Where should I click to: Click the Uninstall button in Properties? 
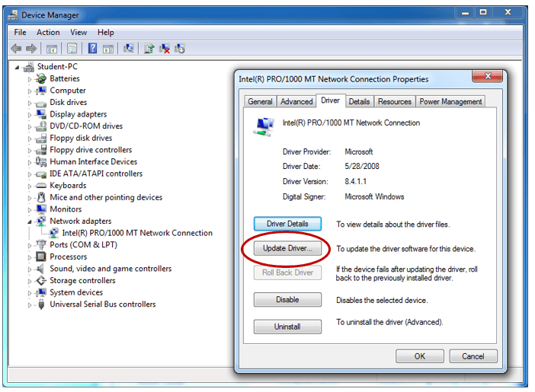click(x=287, y=327)
